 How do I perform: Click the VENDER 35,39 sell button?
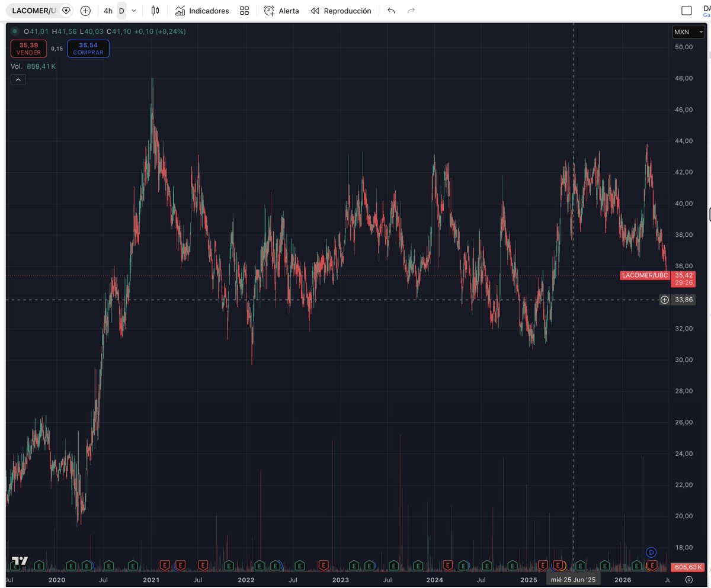coord(29,49)
